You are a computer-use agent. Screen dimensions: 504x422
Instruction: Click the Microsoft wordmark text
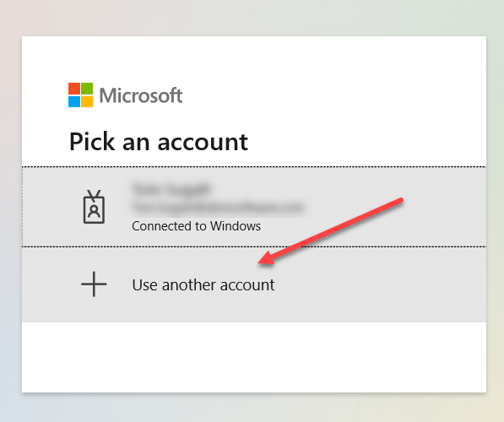141,95
